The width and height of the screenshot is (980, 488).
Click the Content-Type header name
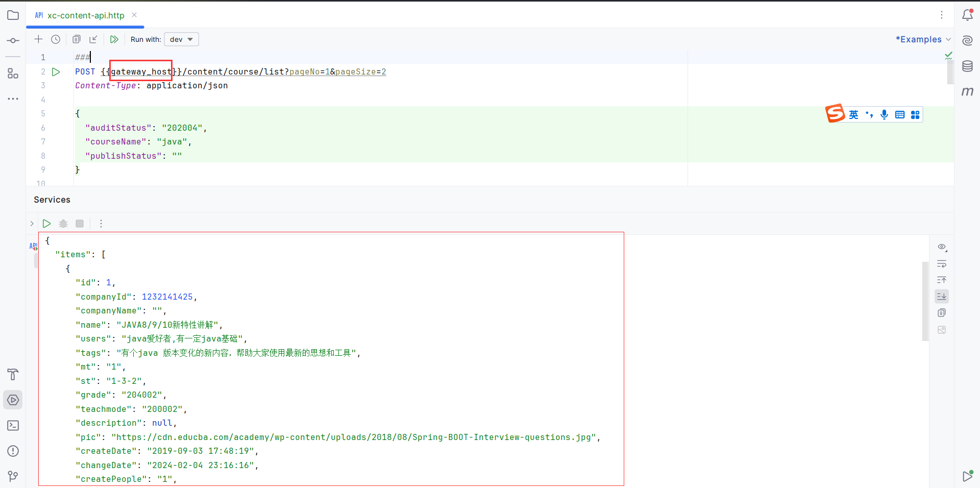point(106,86)
